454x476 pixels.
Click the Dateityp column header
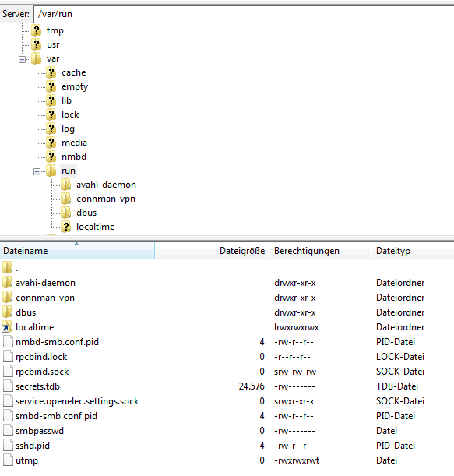[413, 251]
